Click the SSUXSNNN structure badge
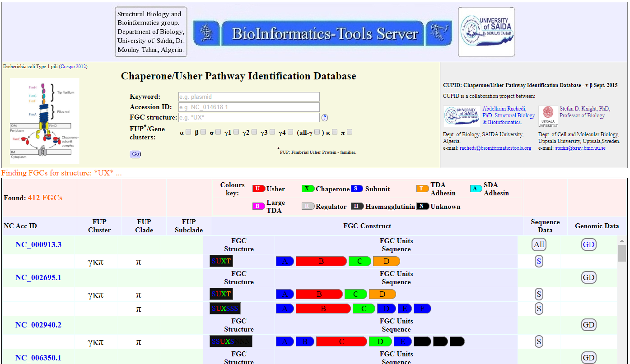Screen dimensions: 630x364 231,341
